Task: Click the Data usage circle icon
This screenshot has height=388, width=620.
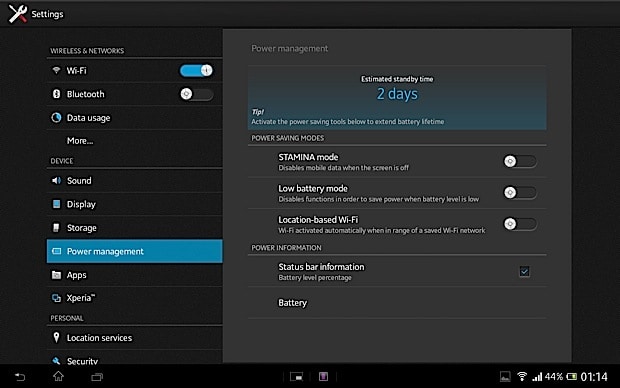Action: pos(56,117)
